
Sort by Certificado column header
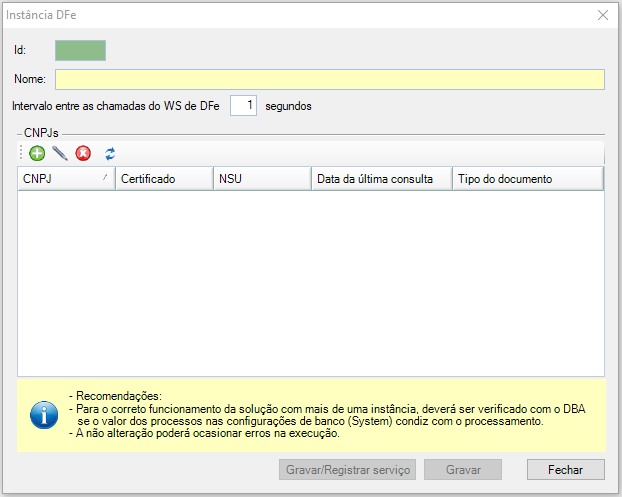[x=164, y=179]
